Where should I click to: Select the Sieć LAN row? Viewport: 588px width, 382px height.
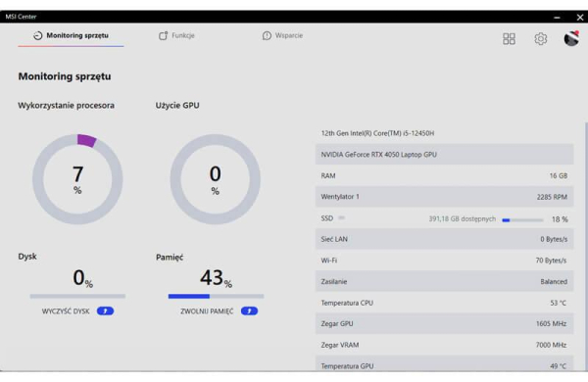[444, 239]
